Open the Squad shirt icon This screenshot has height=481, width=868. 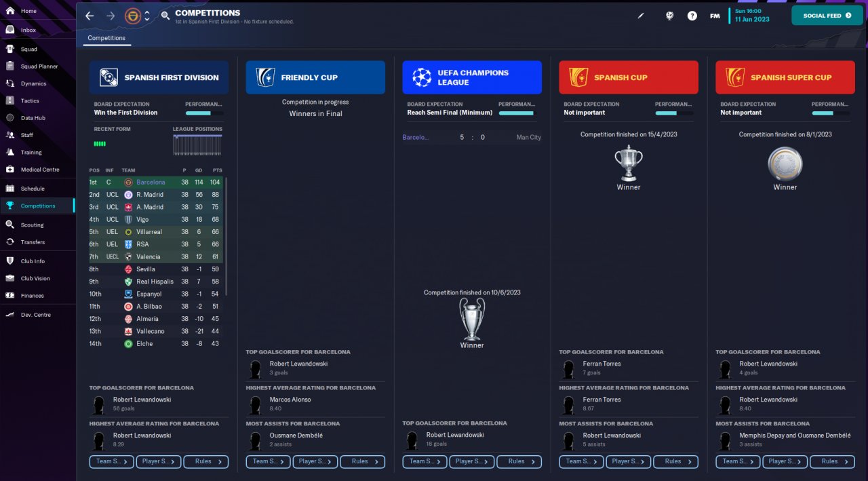coord(9,49)
